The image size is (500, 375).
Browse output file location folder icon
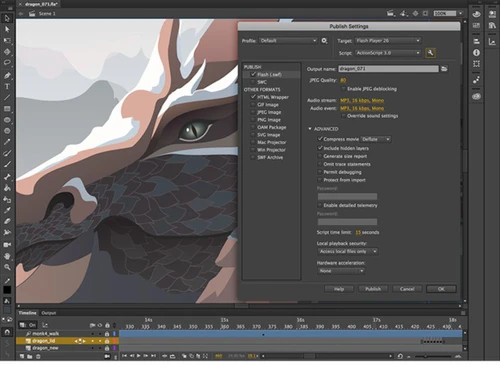click(444, 69)
